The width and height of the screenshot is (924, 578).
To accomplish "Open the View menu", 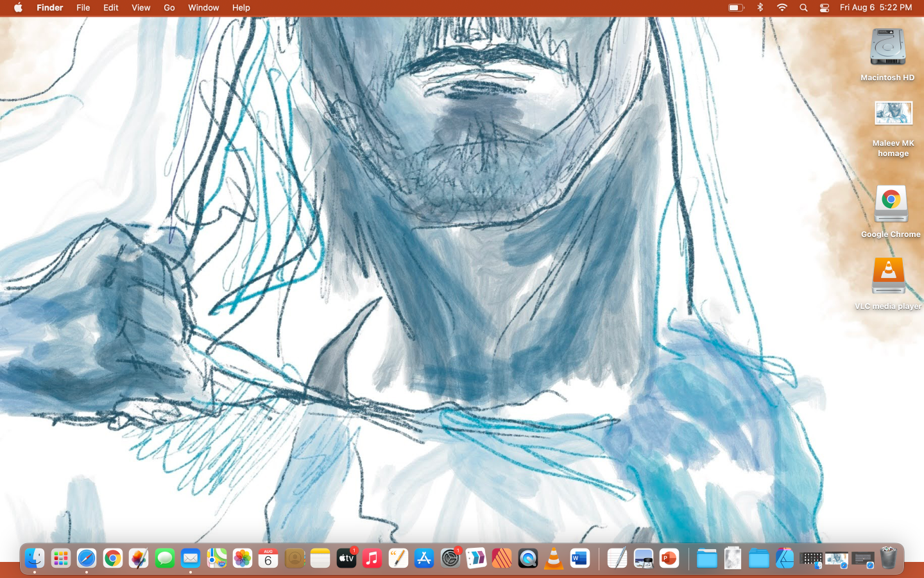I will coord(141,8).
